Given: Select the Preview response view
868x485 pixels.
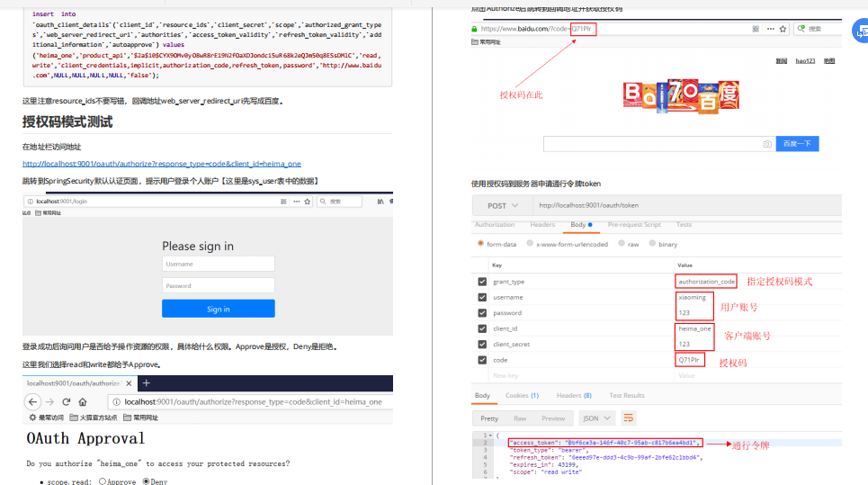Looking at the screenshot, I should pyautogui.click(x=553, y=418).
